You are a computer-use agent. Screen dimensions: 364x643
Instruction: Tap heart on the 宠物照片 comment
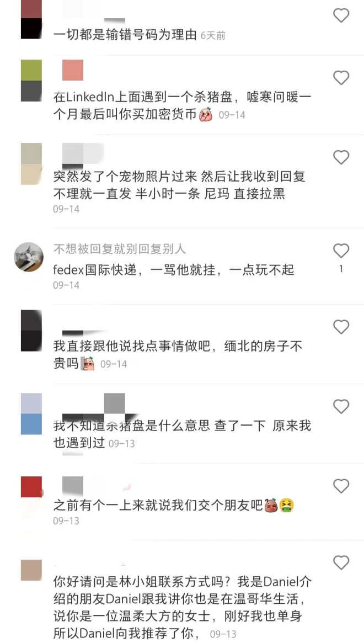[x=341, y=157]
